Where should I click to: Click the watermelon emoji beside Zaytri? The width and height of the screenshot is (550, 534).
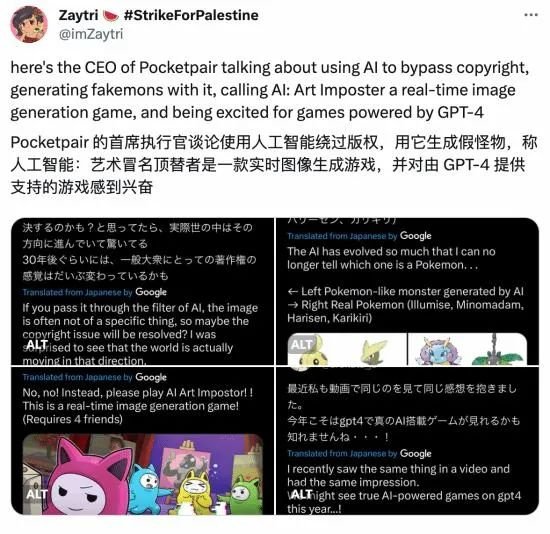click(x=110, y=16)
